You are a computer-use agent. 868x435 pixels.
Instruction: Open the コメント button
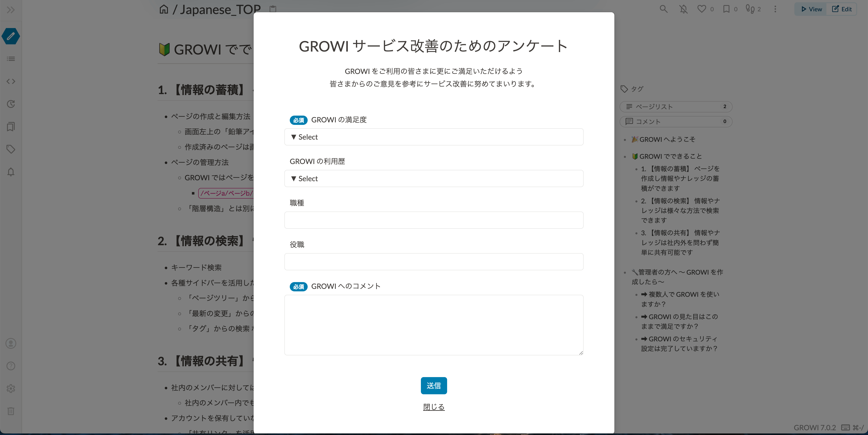676,121
